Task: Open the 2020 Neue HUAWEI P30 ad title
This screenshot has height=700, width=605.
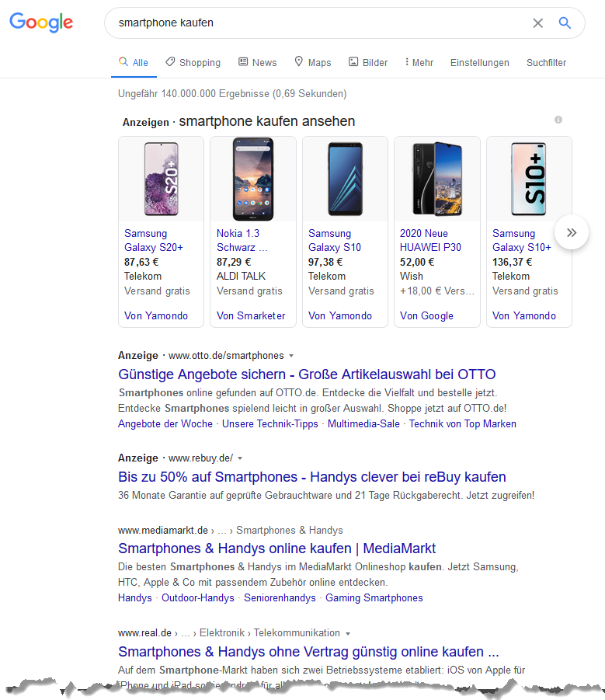Action: coord(430,240)
